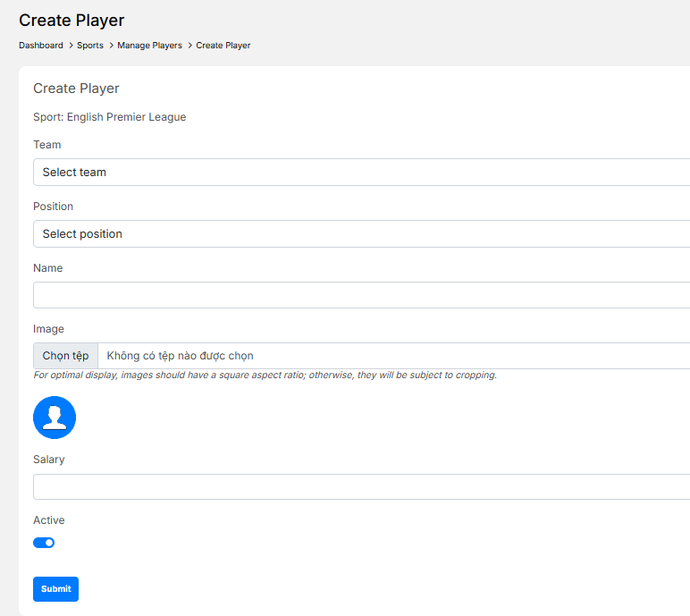Screen dimensions: 690x616
Task: Click the Team field label
Action: point(47,145)
